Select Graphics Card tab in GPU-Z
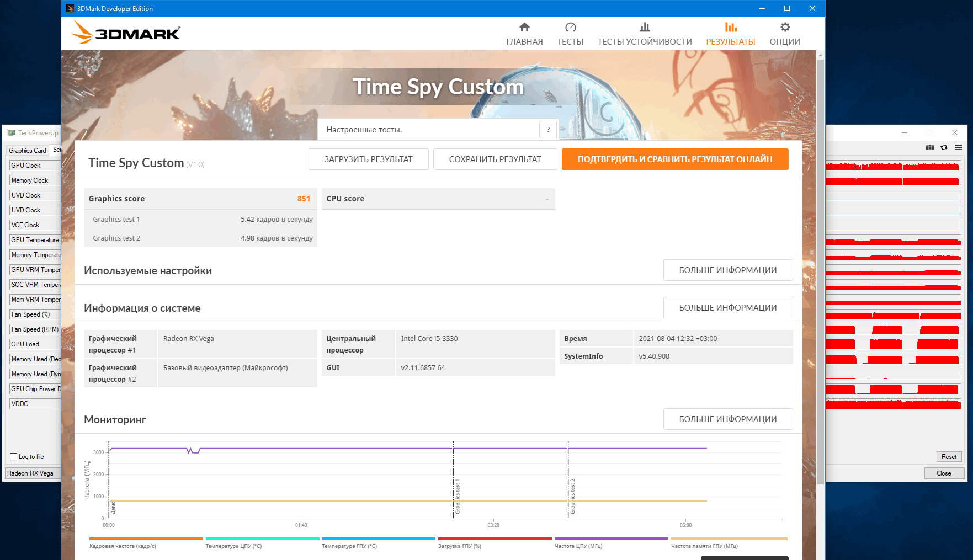 click(28, 151)
